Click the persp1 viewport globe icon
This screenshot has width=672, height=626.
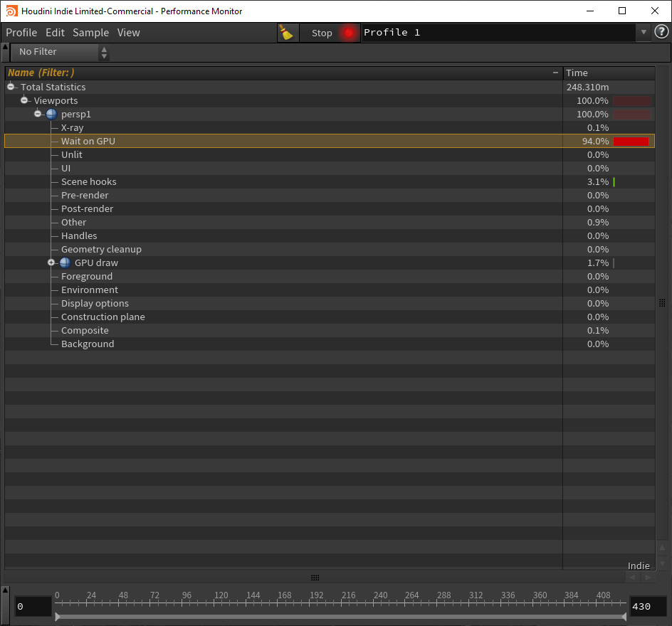[x=51, y=115]
